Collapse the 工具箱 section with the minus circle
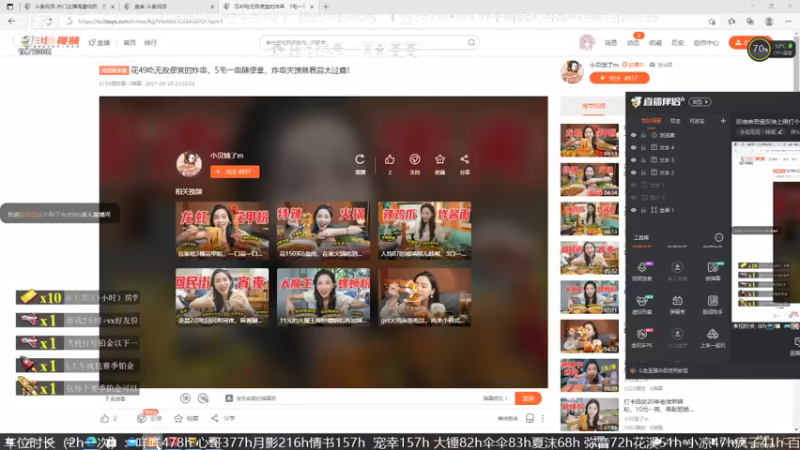 (719, 237)
